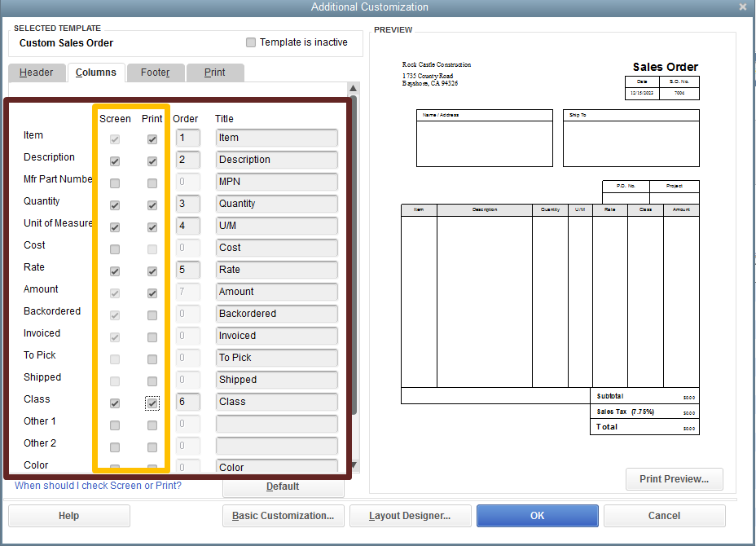Screen dimensions: 756x546
Task: Enable Screen for Other 2
Action: click(115, 447)
